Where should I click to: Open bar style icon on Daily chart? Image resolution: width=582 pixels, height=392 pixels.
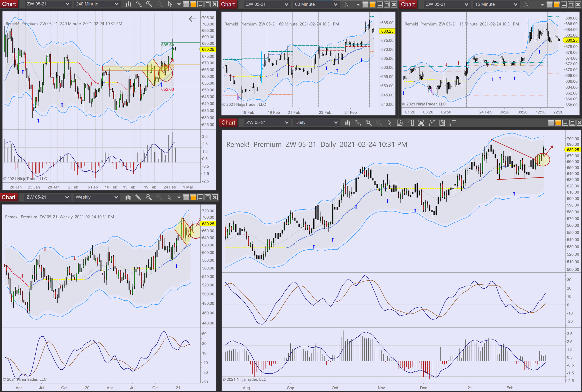348,123
